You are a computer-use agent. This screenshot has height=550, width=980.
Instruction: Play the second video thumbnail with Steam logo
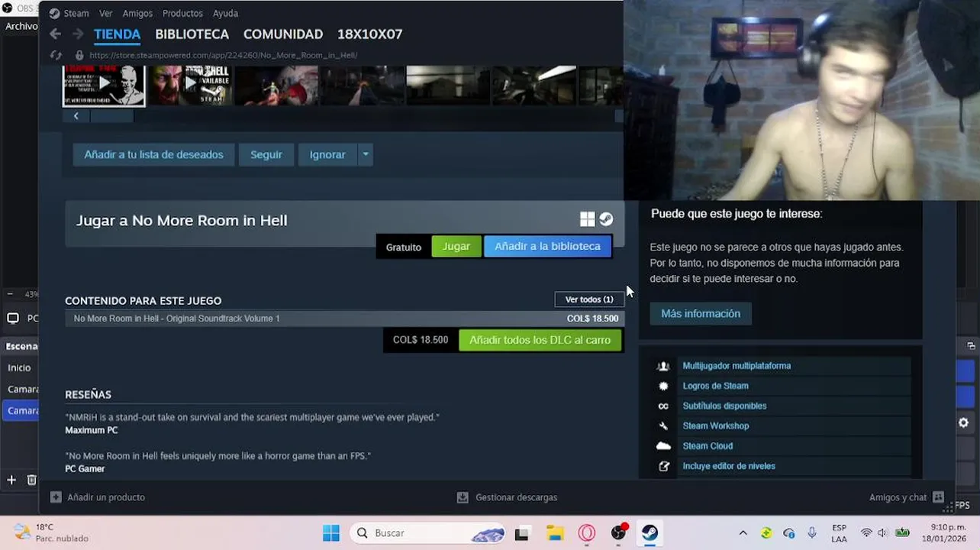189,85
